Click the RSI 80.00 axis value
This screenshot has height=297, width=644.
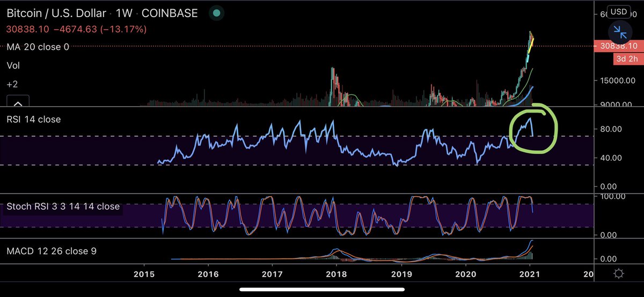pyautogui.click(x=611, y=129)
